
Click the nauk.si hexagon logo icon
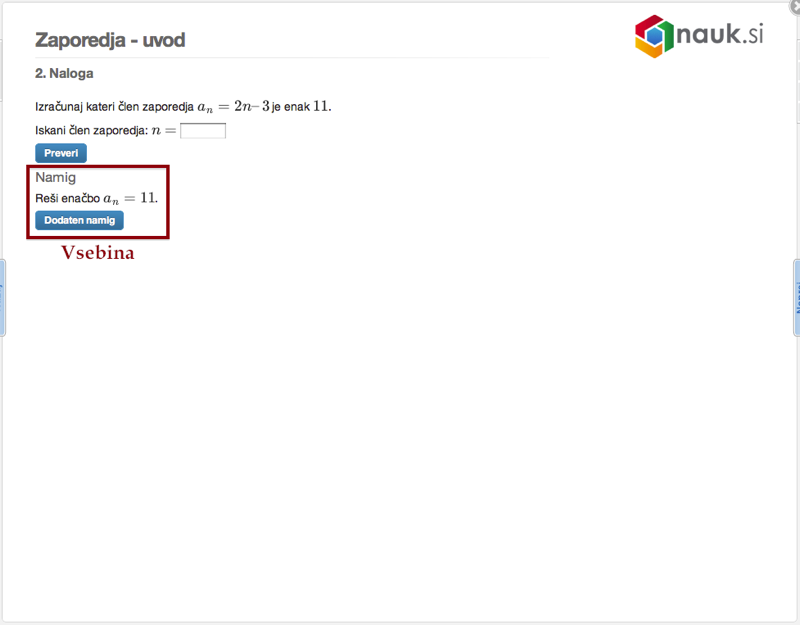coord(654,36)
